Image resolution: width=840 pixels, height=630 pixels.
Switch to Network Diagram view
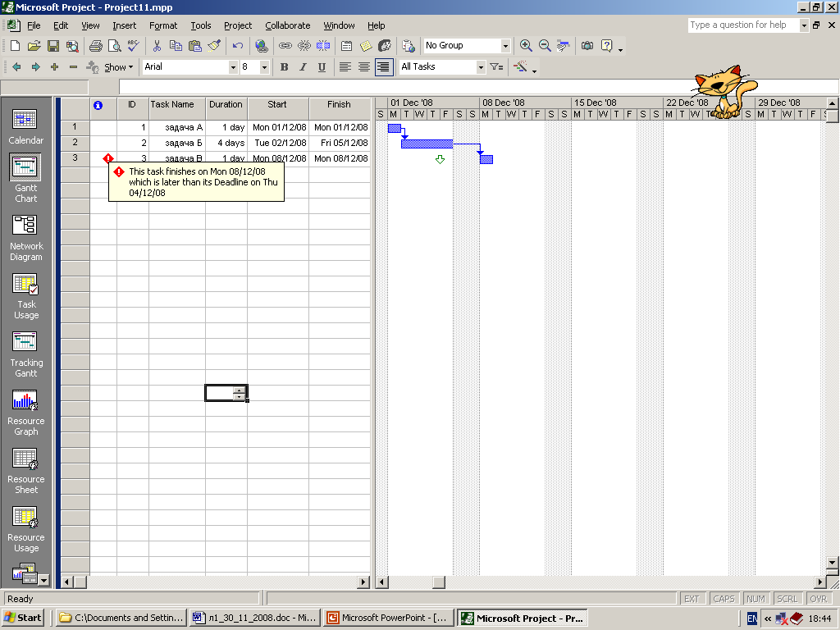(x=25, y=238)
